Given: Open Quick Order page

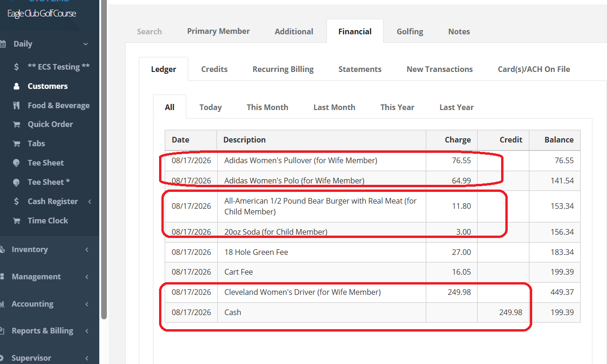Looking at the screenshot, I should click(50, 124).
